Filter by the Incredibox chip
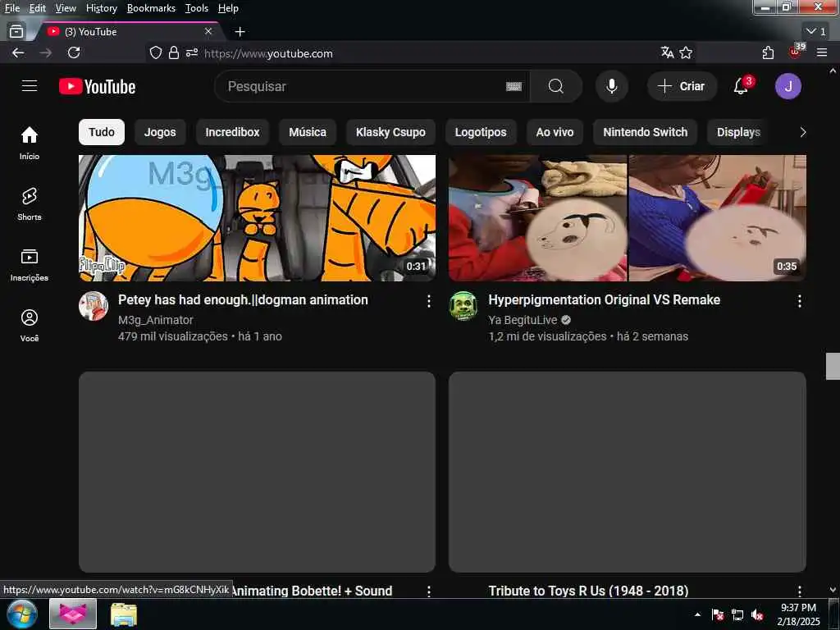This screenshot has height=630, width=840. (232, 132)
